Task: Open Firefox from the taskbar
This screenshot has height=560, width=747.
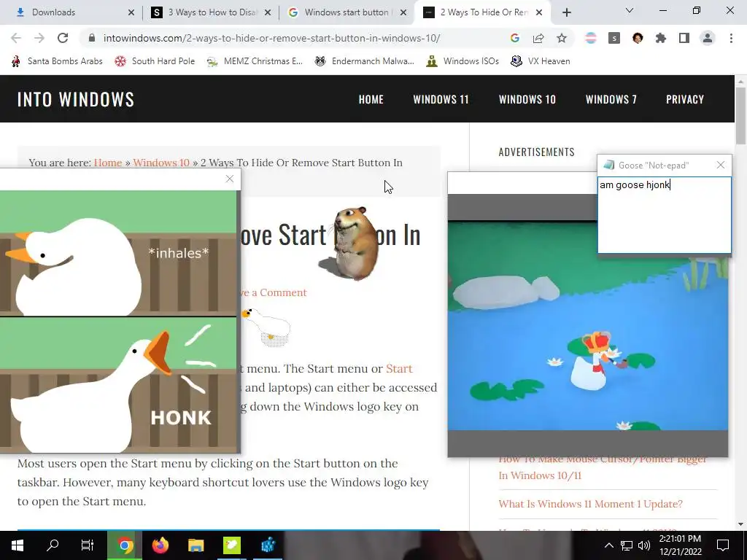Action: 160,545
